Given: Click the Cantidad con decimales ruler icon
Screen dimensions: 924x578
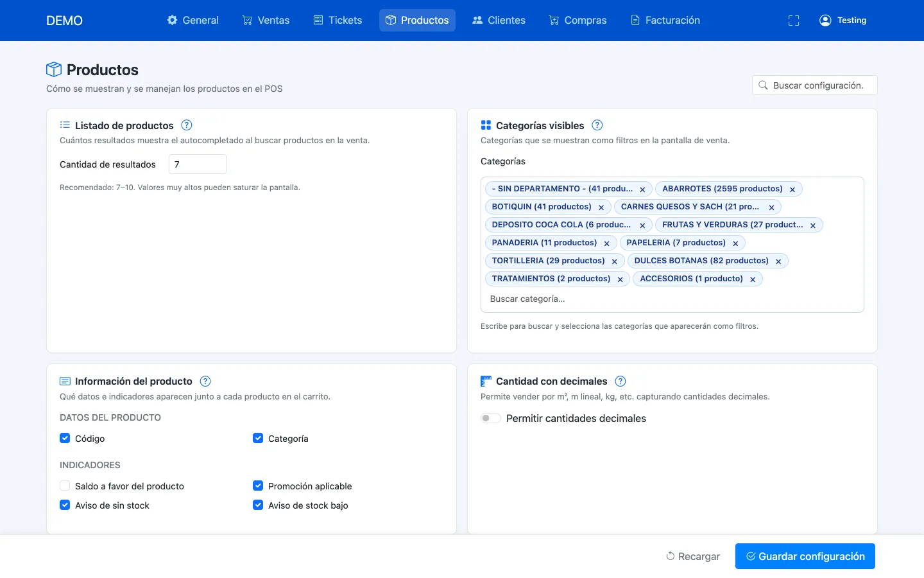Looking at the screenshot, I should (x=486, y=381).
